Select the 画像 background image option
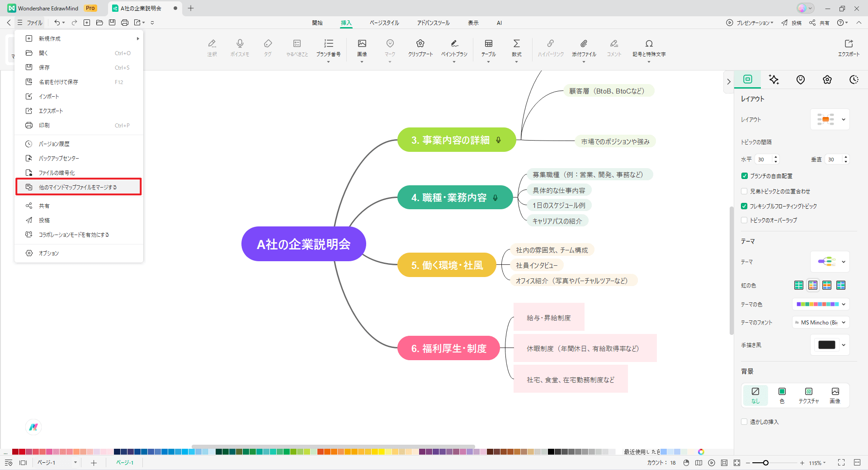868x470 pixels. [835, 395]
